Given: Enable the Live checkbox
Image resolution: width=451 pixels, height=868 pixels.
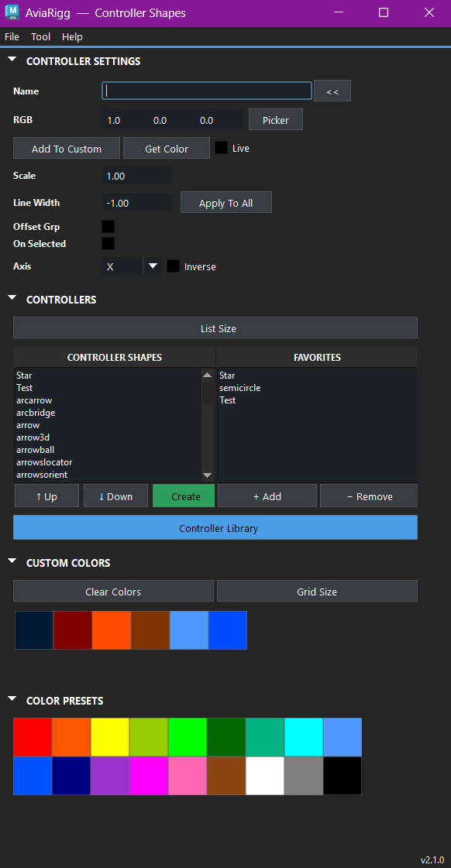Looking at the screenshot, I should pos(221,148).
